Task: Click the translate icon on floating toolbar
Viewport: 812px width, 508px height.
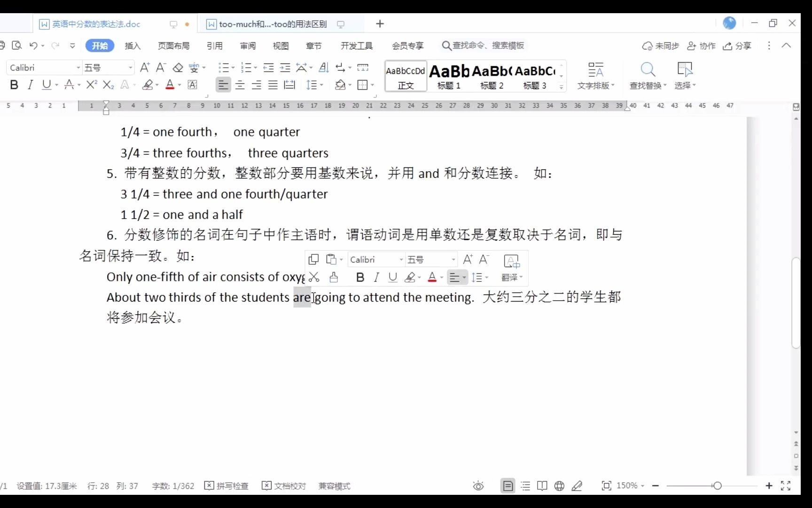Action: click(x=509, y=278)
